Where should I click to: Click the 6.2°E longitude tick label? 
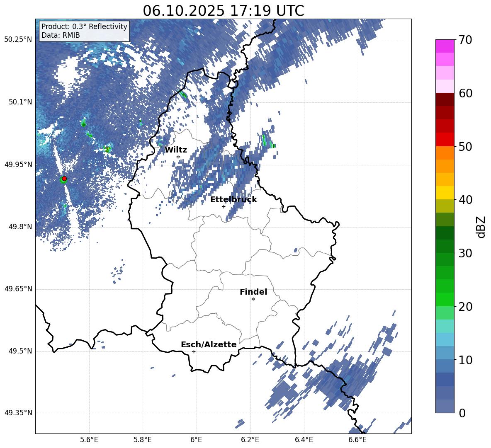[x=250, y=440]
